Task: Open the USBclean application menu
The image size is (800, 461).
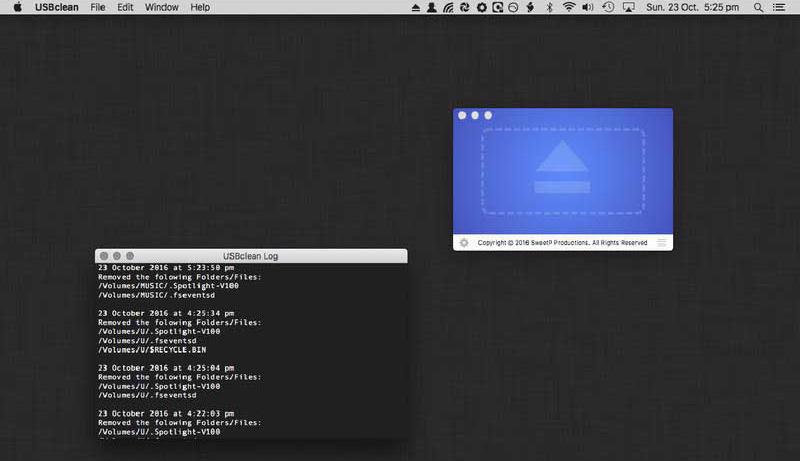Action: click(56, 7)
